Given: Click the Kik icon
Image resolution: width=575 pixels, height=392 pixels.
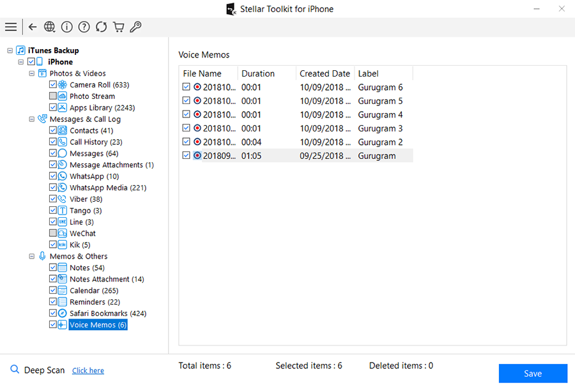Looking at the screenshot, I should 63,245.
